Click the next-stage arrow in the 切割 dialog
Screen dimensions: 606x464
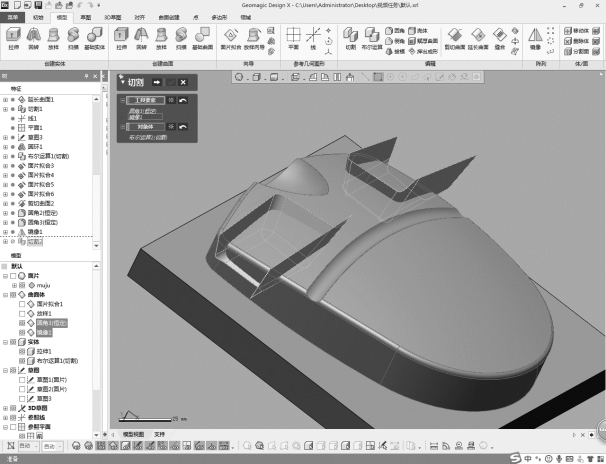click(156, 81)
